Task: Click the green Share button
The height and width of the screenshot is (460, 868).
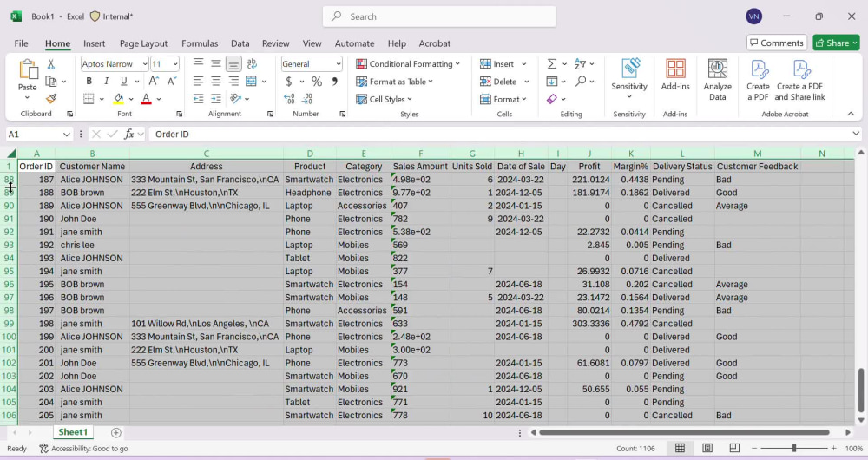Action: pos(836,43)
